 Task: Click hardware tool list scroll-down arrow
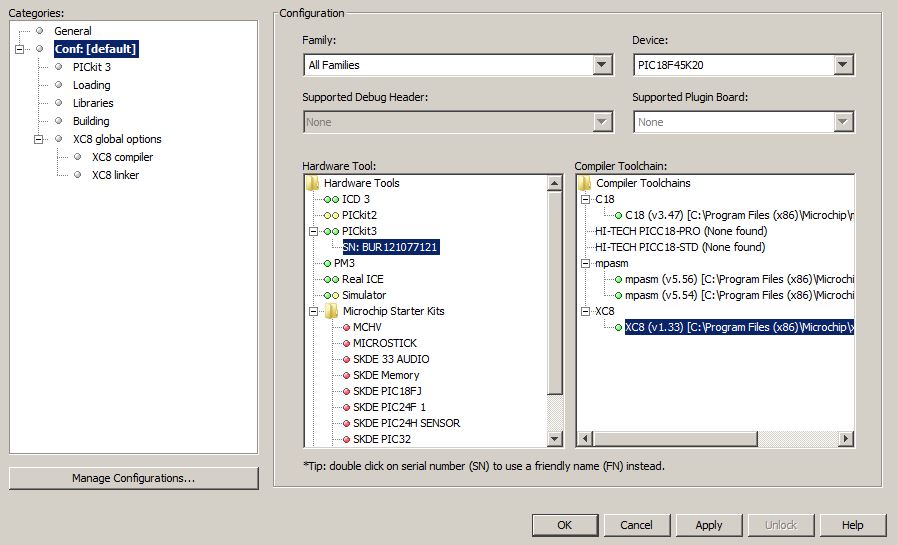click(x=554, y=439)
